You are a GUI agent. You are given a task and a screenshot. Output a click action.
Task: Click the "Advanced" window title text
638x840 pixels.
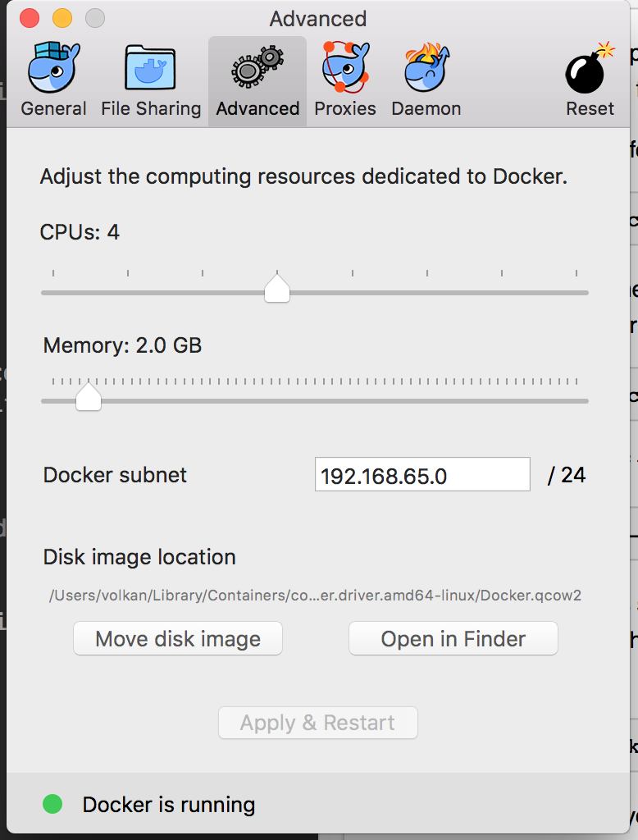point(318,18)
